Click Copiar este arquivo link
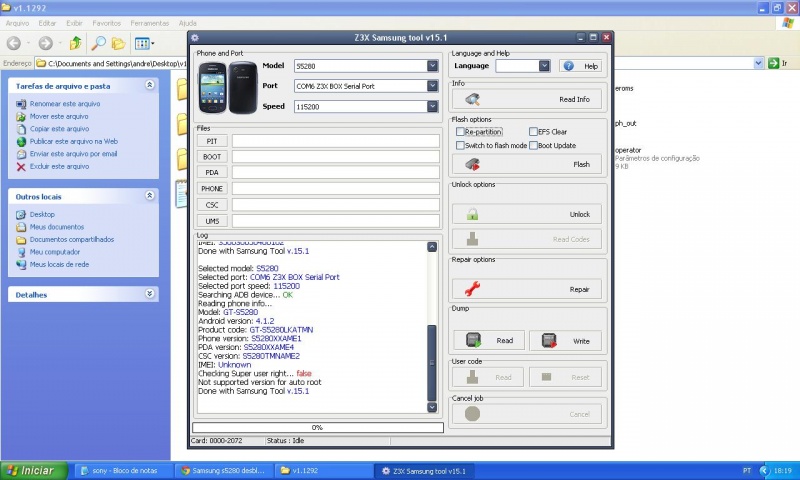Screen dimensions: 800x480 click(x=59, y=129)
